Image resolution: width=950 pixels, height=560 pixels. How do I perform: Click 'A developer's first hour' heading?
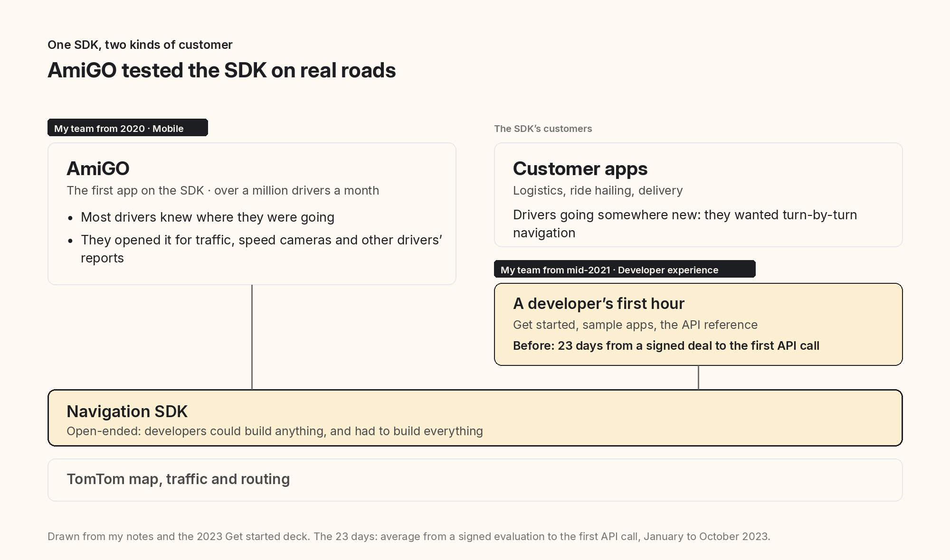coord(598,304)
